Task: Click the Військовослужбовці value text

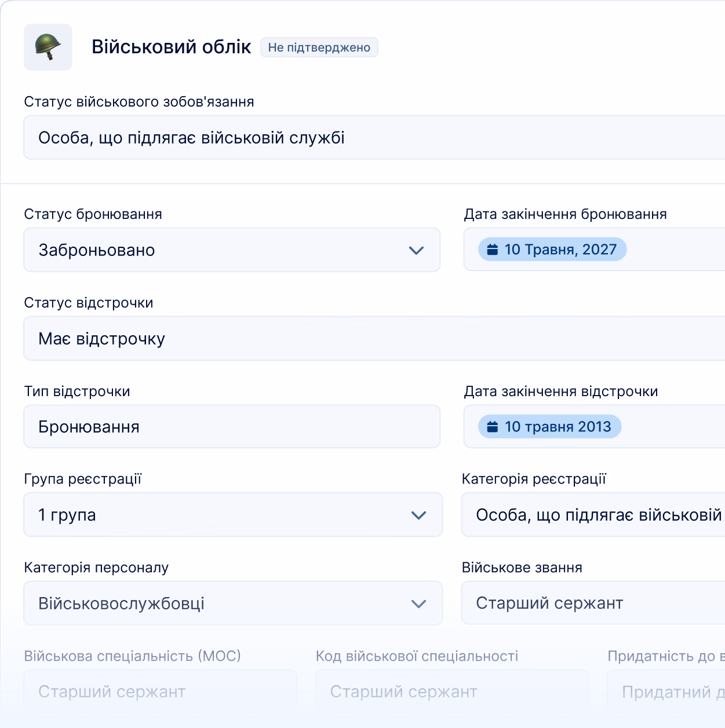Action: pyautogui.click(x=122, y=603)
